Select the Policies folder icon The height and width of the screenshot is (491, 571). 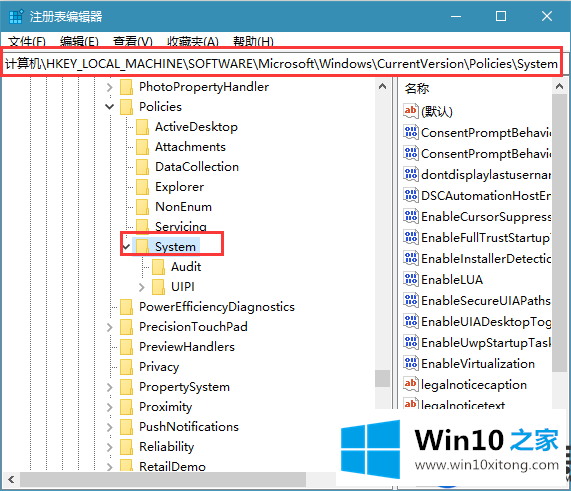[126, 107]
